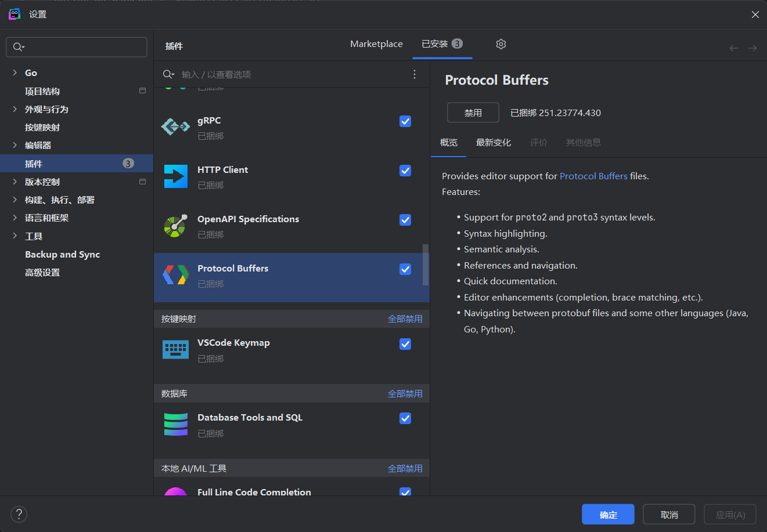Click the settings search input field
This screenshot has height=532, width=767.
click(77, 47)
